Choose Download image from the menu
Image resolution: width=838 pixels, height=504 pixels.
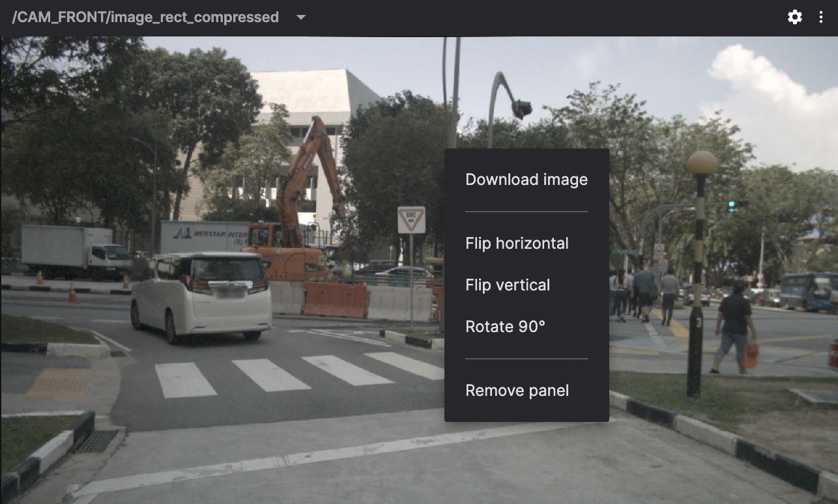point(527,180)
